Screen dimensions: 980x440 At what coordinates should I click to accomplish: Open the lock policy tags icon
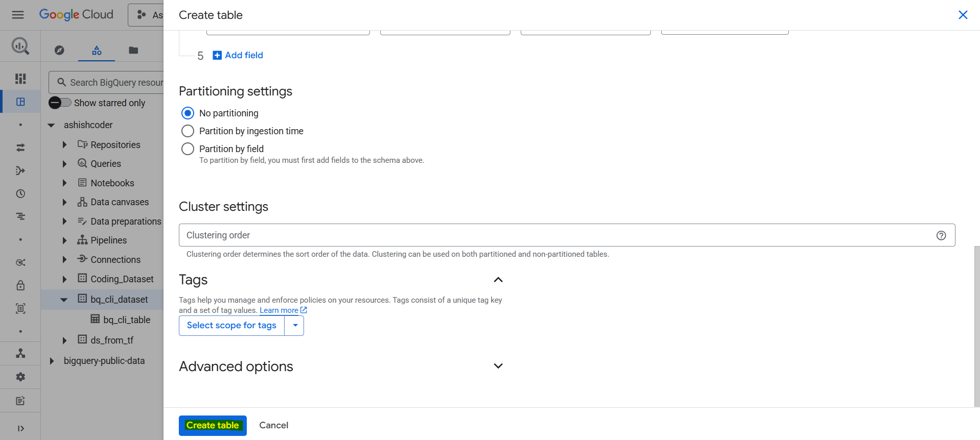pyautogui.click(x=20, y=285)
